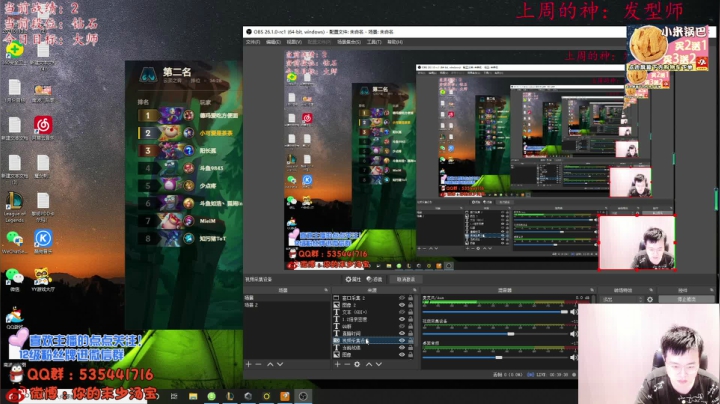Image resolution: width=720 pixels, height=404 pixels.
Task: Mute the first audio mixer channel
Action: pos(574,312)
